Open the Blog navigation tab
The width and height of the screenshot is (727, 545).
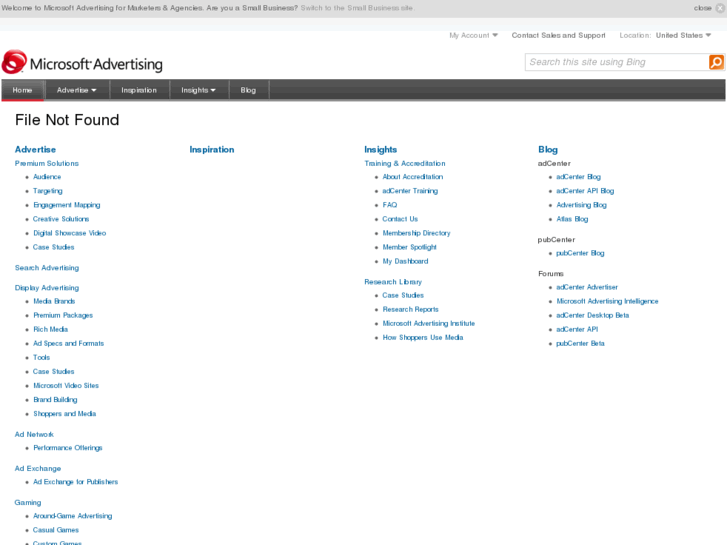click(x=248, y=90)
